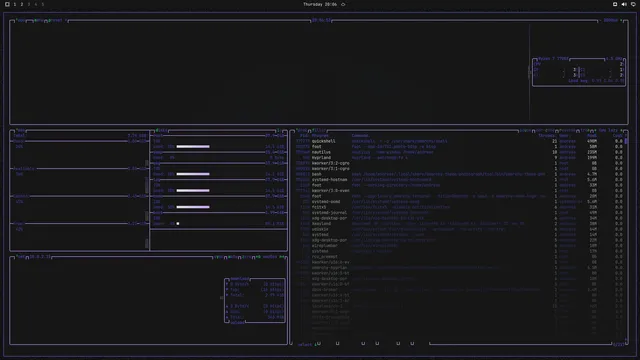The width and height of the screenshot is (640, 360).
Task: Toggle process tree view
Action: 584,131
